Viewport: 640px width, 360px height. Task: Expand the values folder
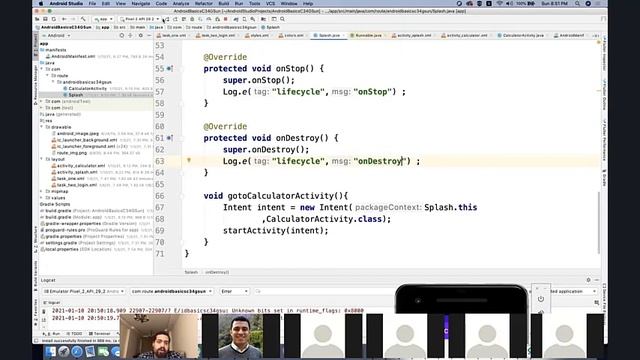pos(42,198)
